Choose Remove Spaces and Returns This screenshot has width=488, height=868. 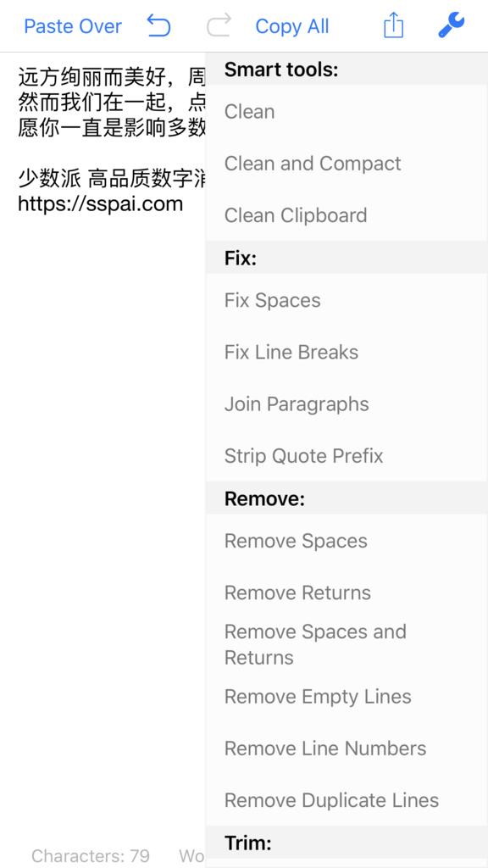(x=347, y=644)
